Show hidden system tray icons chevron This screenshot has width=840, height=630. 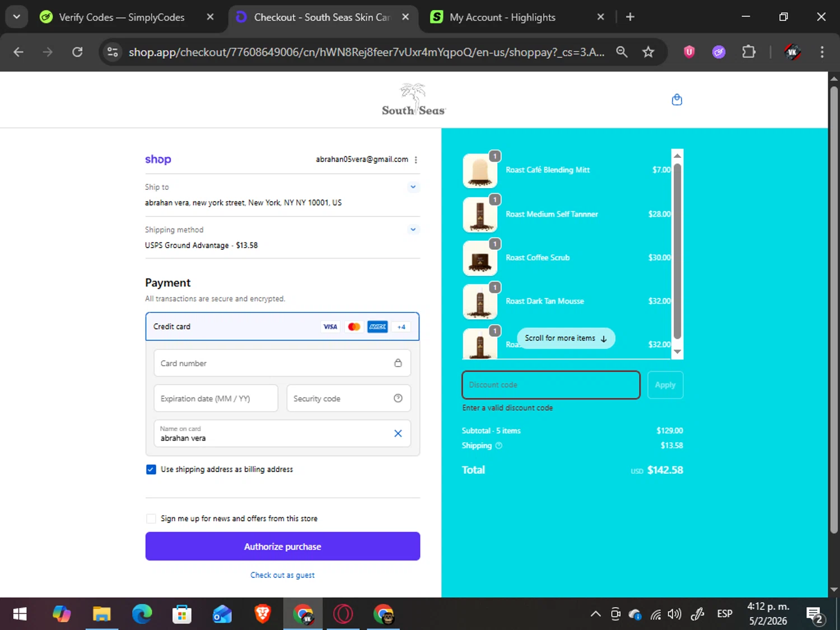point(595,614)
